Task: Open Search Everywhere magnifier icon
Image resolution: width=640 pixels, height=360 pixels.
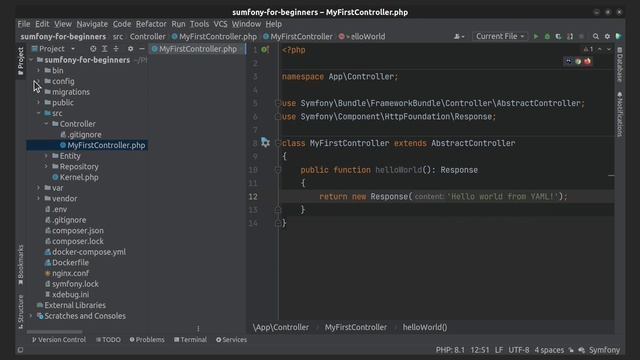Action: click(x=596, y=37)
